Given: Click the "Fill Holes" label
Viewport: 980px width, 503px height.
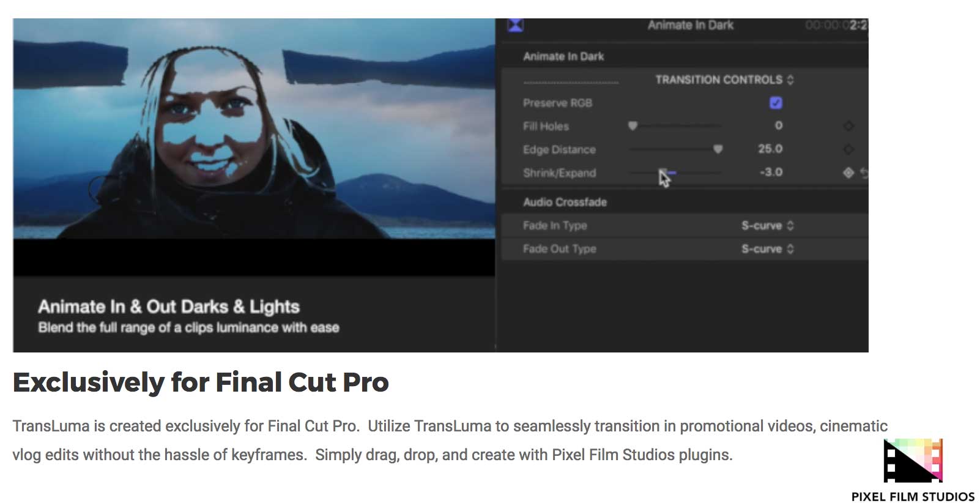Looking at the screenshot, I should 546,126.
